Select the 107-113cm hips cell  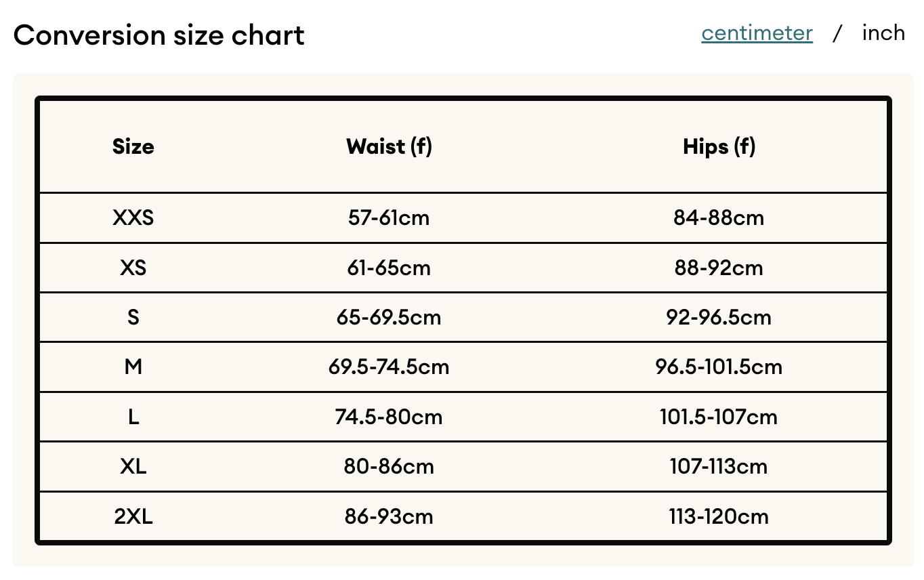tap(719, 466)
